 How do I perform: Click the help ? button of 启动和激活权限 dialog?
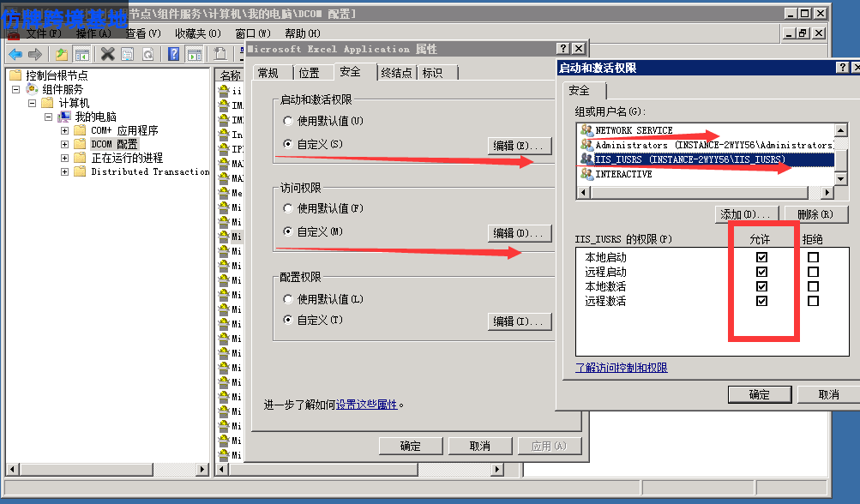843,67
